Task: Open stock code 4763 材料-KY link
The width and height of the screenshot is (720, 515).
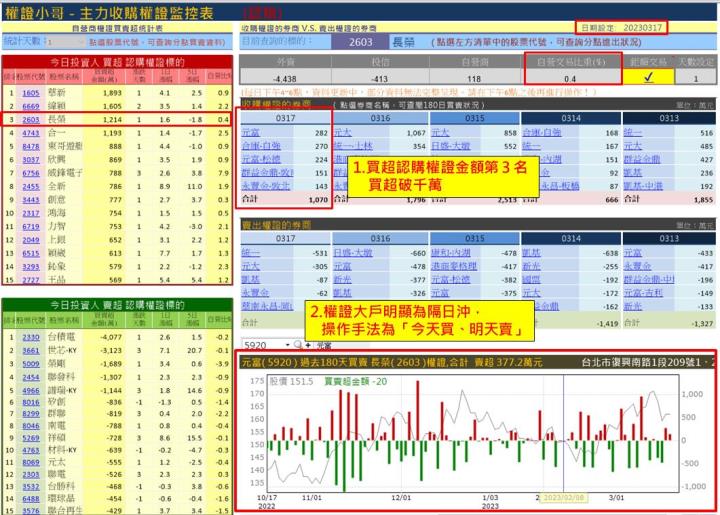Action: click(31, 450)
